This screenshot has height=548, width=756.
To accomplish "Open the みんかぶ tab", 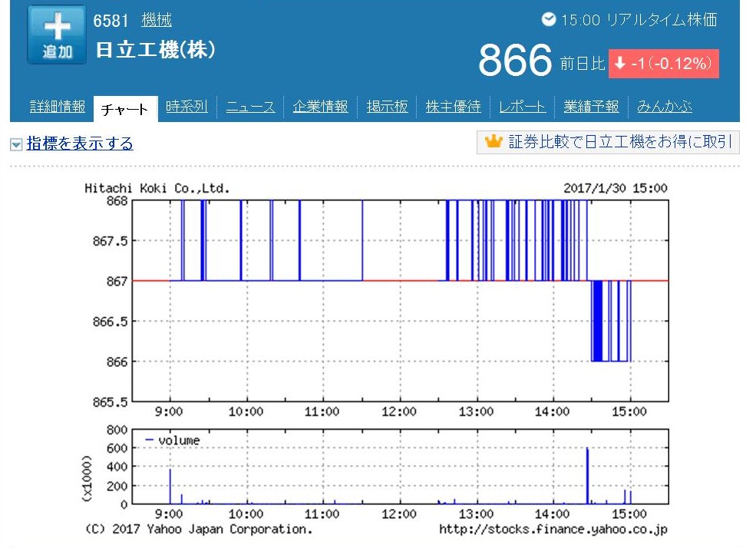I will coord(665,107).
